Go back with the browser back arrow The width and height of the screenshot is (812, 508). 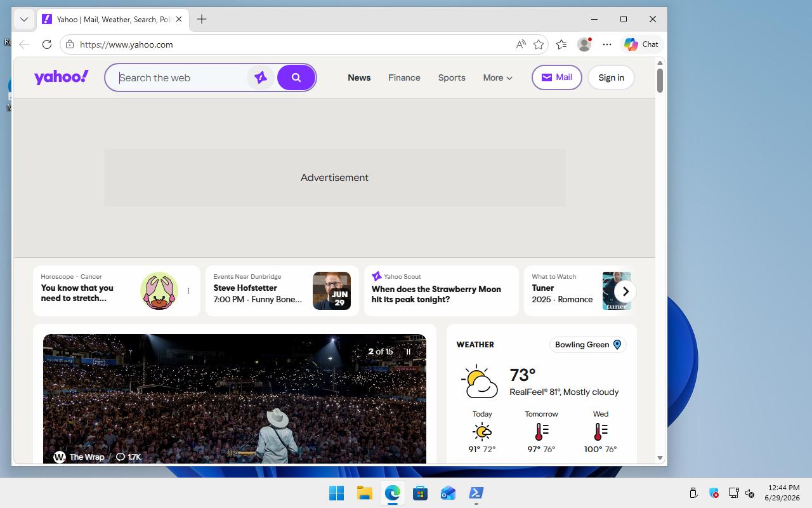tap(24, 44)
